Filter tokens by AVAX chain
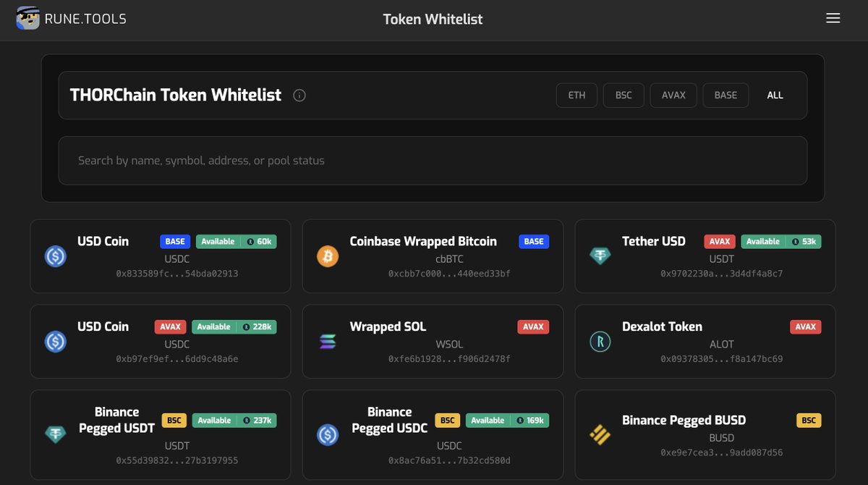This screenshot has width=868, height=485. (673, 96)
